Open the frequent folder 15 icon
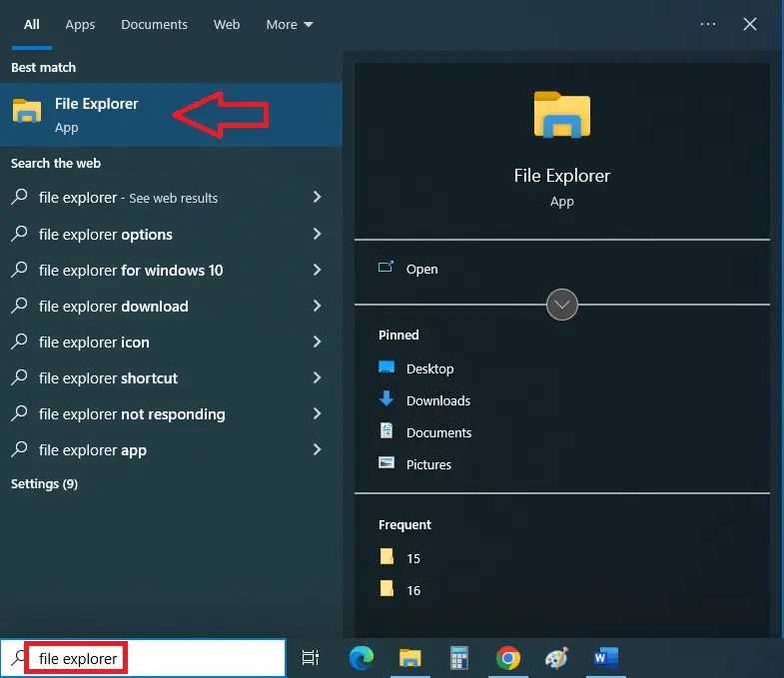The image size is (784, 678). 387,556
